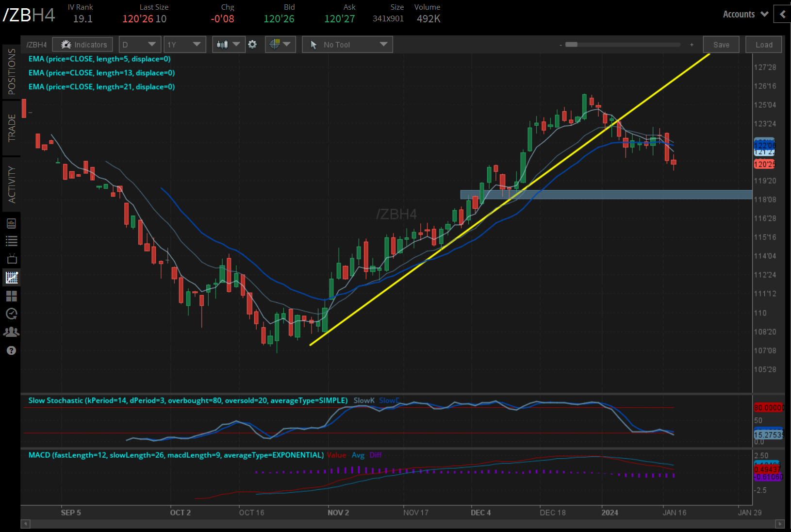Select the EMA length=13 study label
Image resolution: width=791 pixels, height=532 pixels.
101,73
